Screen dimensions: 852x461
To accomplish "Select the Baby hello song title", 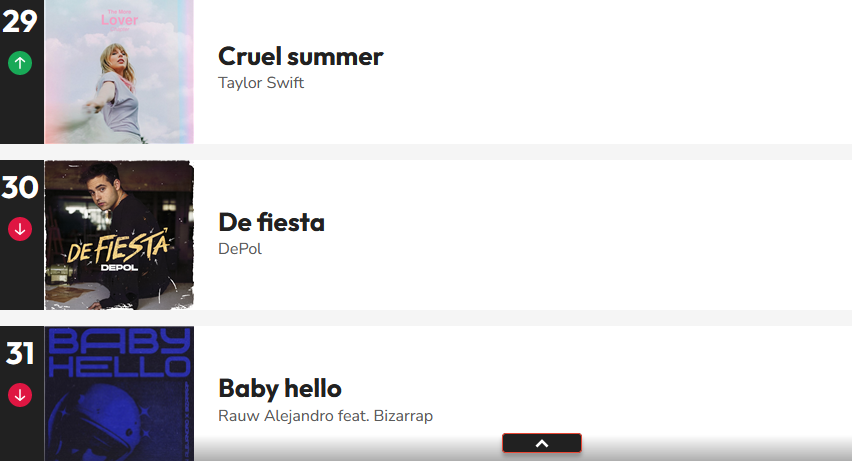I will [280, 389].
